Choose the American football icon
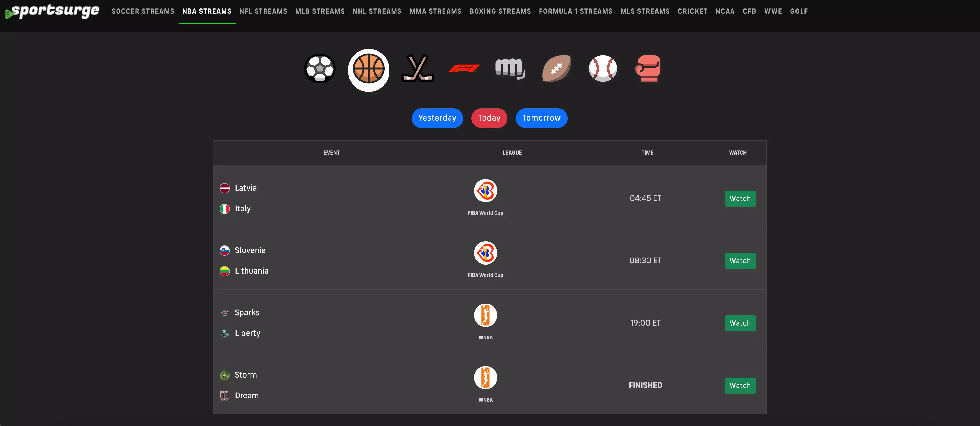Screen dimensions: 980x426 (556, 69)
